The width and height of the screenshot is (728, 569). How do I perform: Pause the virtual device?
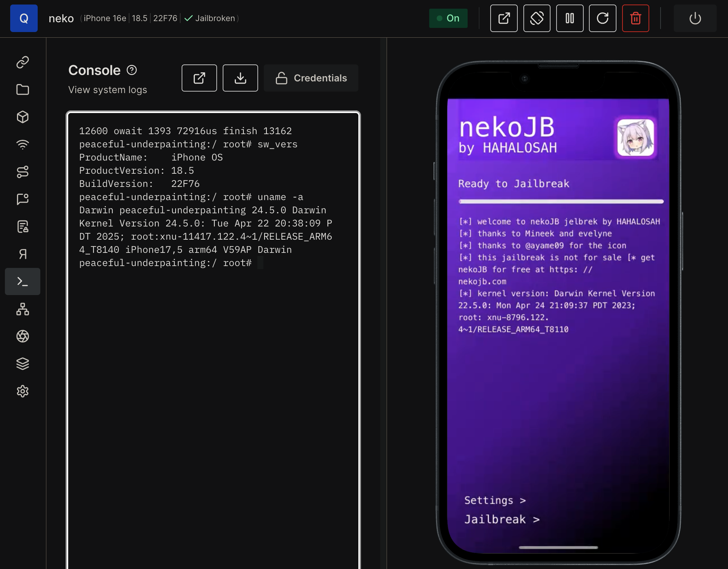click(x=570, y=18)
